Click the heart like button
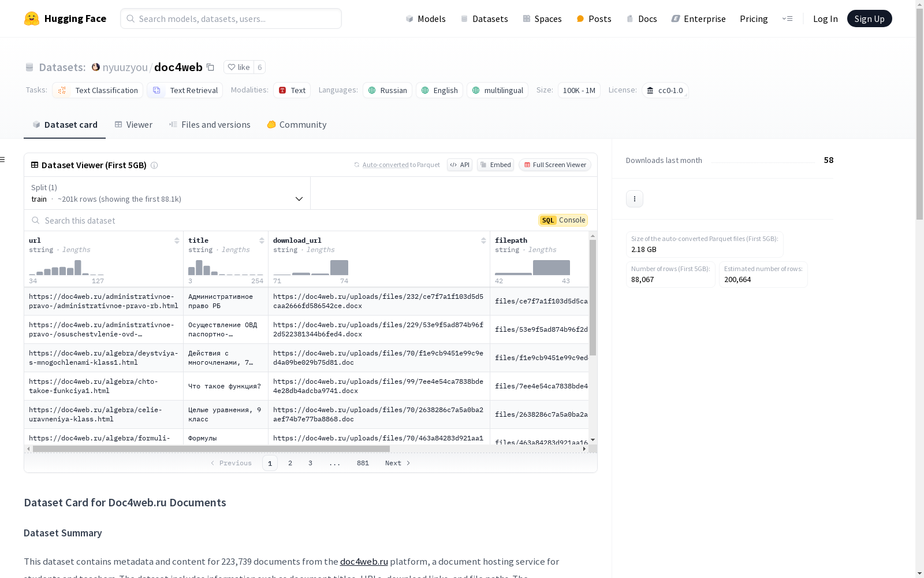 (239, 67)
